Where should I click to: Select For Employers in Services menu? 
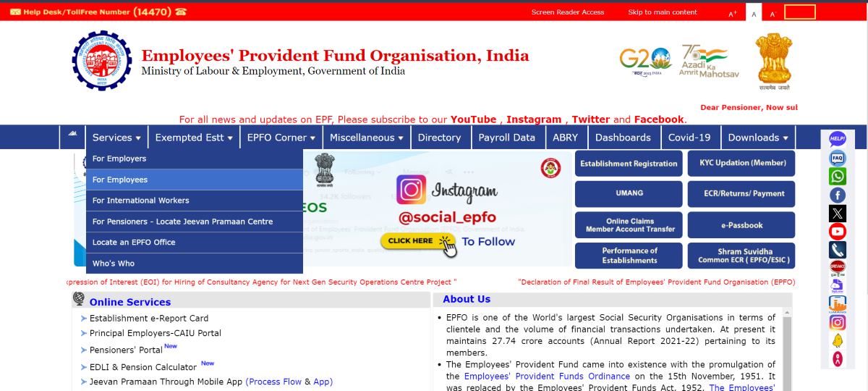(x=194, y=159)
